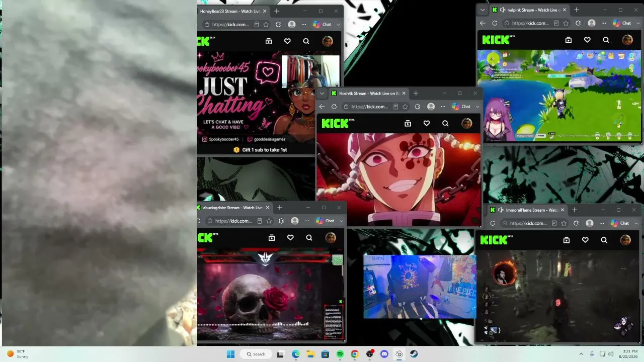Open the tab actions dropdown in valpink window
Screen dimensions: 644x362
(x=482, y=10)
